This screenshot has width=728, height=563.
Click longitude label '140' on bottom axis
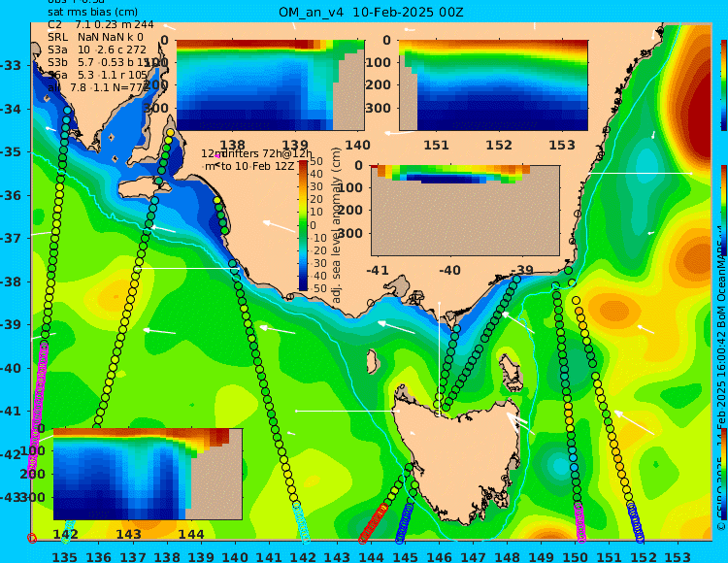click(235, 556)
